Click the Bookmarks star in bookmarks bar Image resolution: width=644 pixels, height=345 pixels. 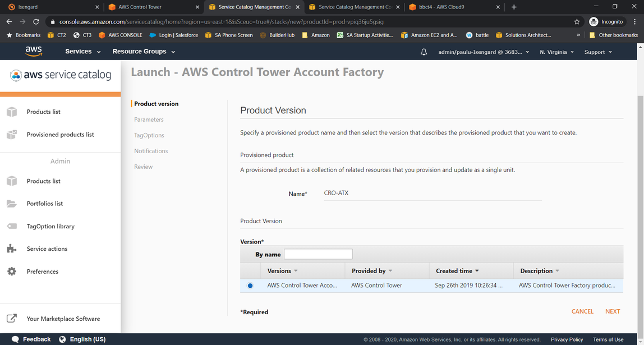pyautogui.click(x=10, y=35)
